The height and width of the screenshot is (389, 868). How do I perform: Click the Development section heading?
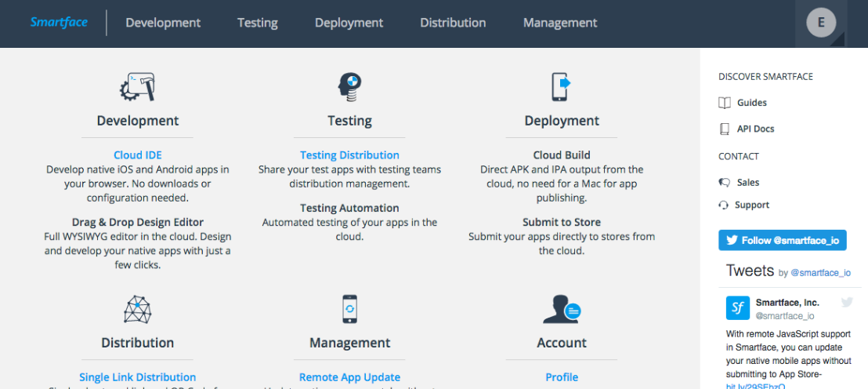coord(137,120)
